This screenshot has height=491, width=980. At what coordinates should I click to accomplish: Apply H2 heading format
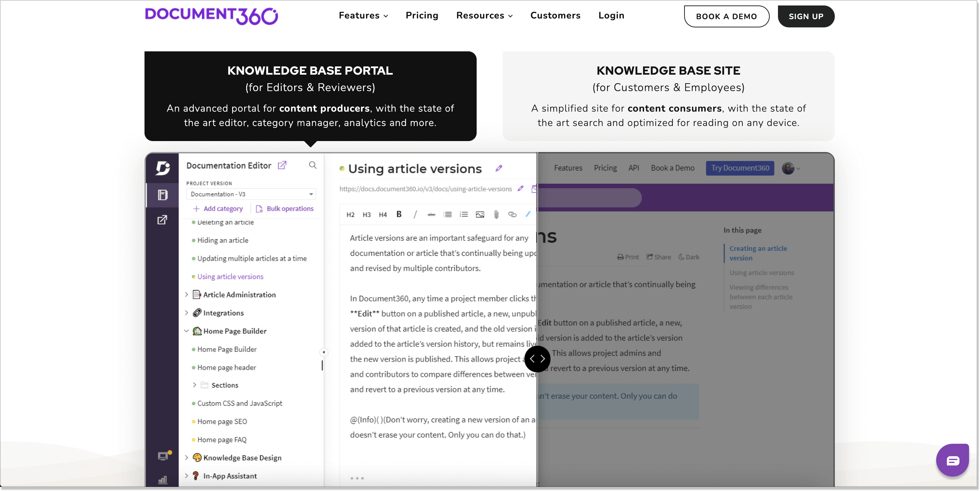point(350,215)
